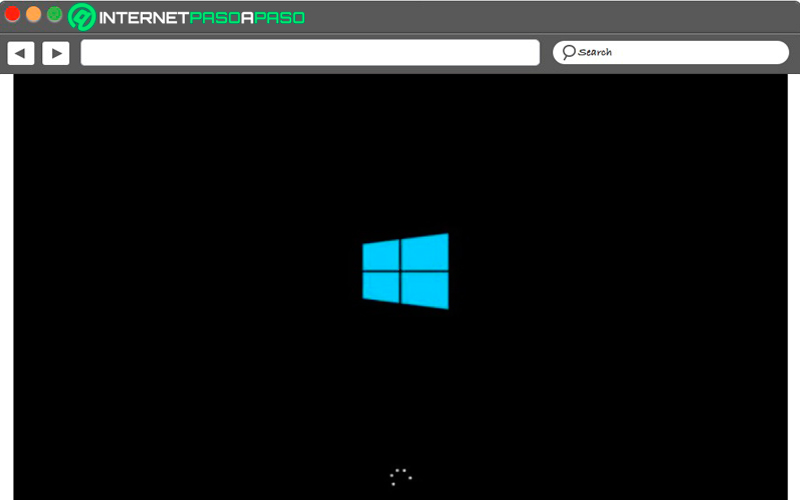The width and height of the screenshot is (800, 500).
Task: Click the Search field
Action: 670,53
